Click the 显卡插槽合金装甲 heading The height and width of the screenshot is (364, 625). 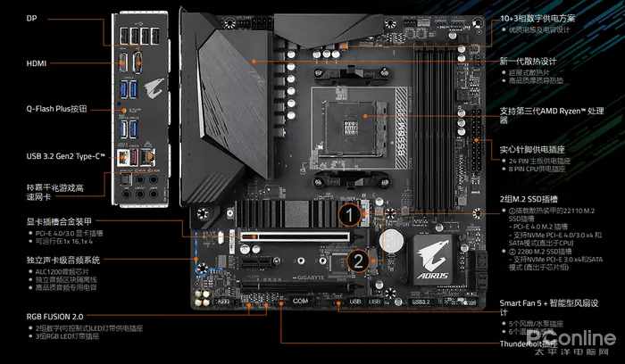59,221
